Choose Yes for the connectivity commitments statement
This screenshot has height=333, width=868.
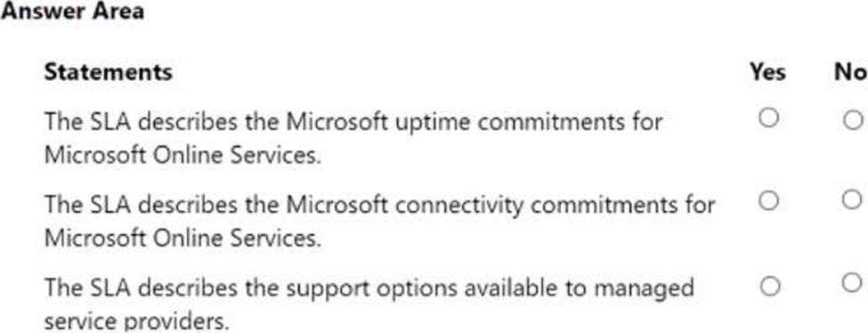768,200
